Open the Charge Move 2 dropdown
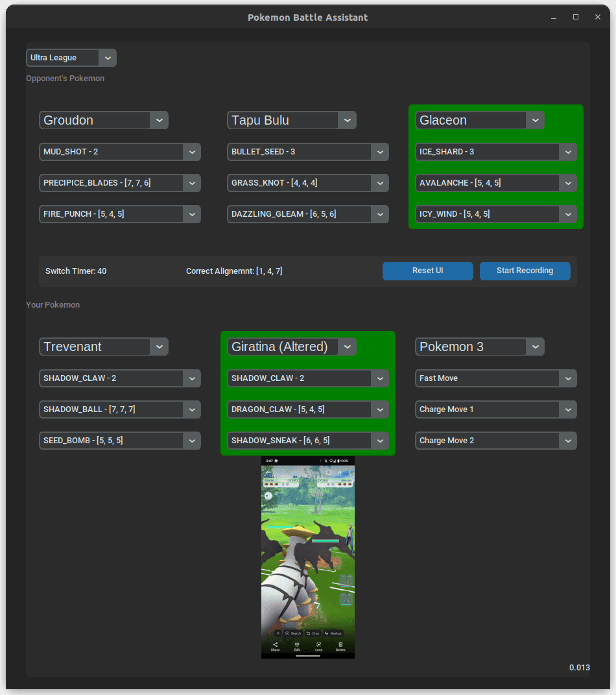Viewport: 616px width, 695px height. [x=496, y=441]
